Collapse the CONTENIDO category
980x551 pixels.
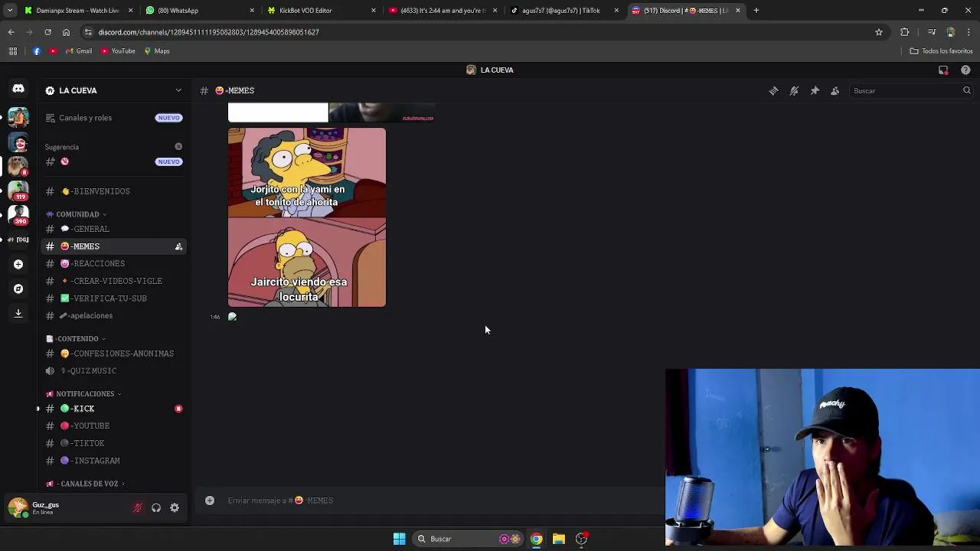point(76,338)
